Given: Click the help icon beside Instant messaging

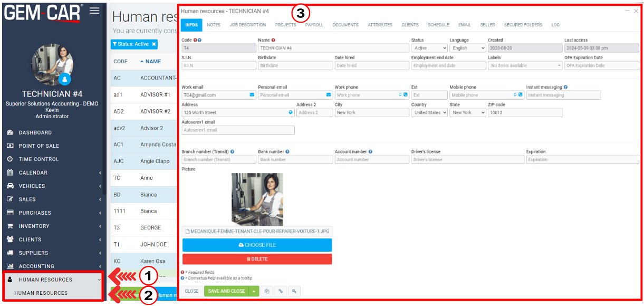Looking at the screenshot, I should 565,87.
